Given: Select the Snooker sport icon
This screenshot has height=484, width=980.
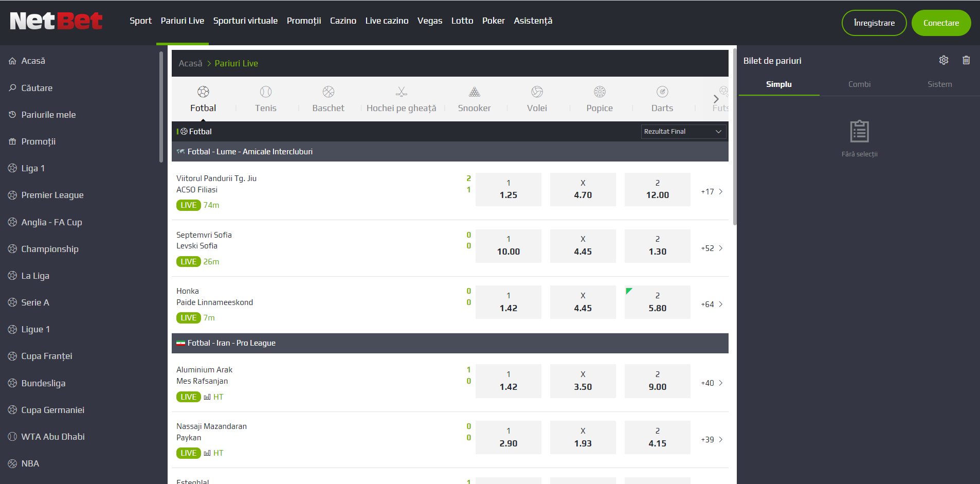Looking at the screenshot, I should coord(475,92).
